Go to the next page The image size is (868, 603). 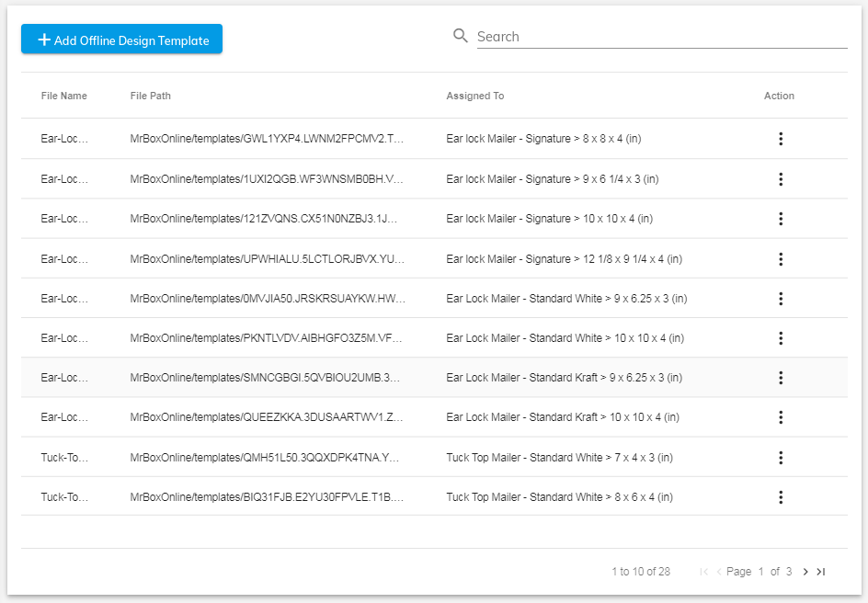pyautogui.click(x=805, y=572)
